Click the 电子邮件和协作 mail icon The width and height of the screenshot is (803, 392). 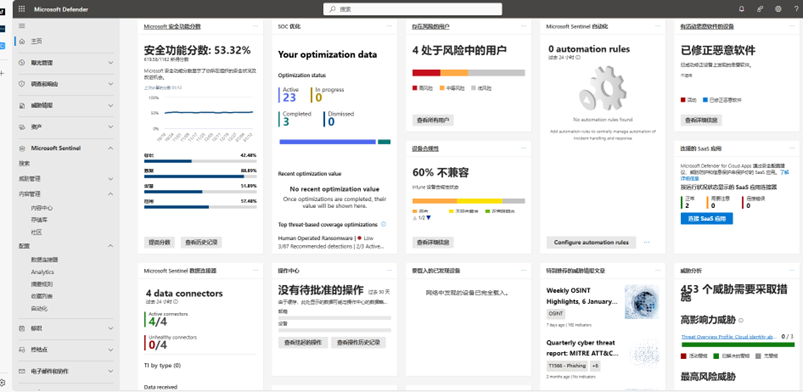[x=22, y=371]
